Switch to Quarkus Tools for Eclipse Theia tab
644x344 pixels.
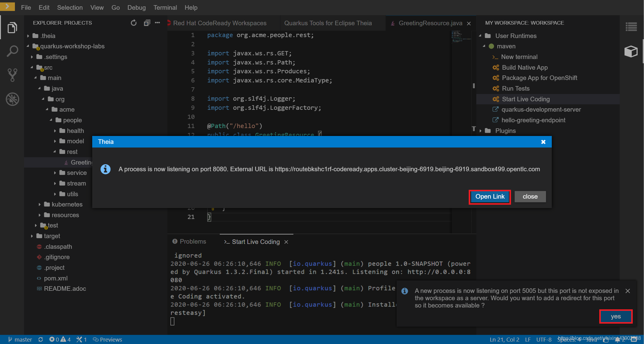point(328,23)
